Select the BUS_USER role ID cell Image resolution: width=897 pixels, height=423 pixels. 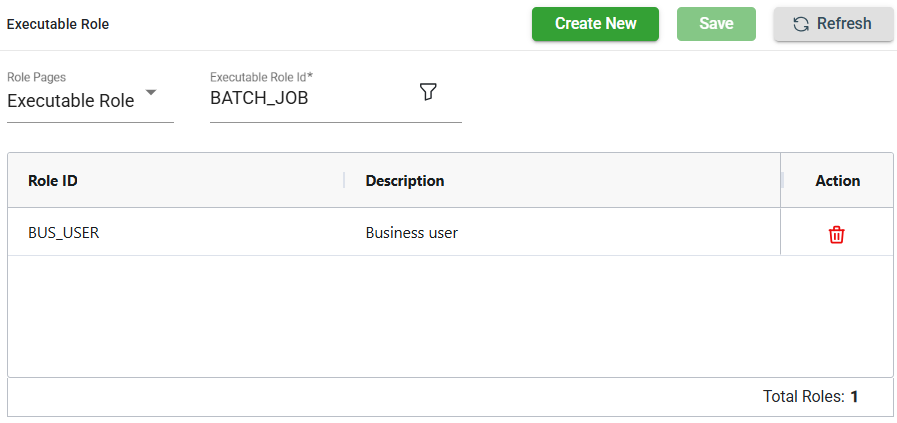(x=64, y=233)
